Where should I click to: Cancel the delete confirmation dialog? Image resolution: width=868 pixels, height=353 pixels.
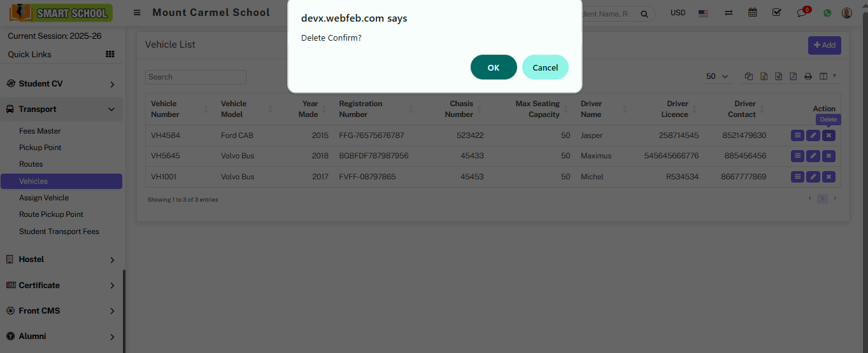tap(545, 67)
